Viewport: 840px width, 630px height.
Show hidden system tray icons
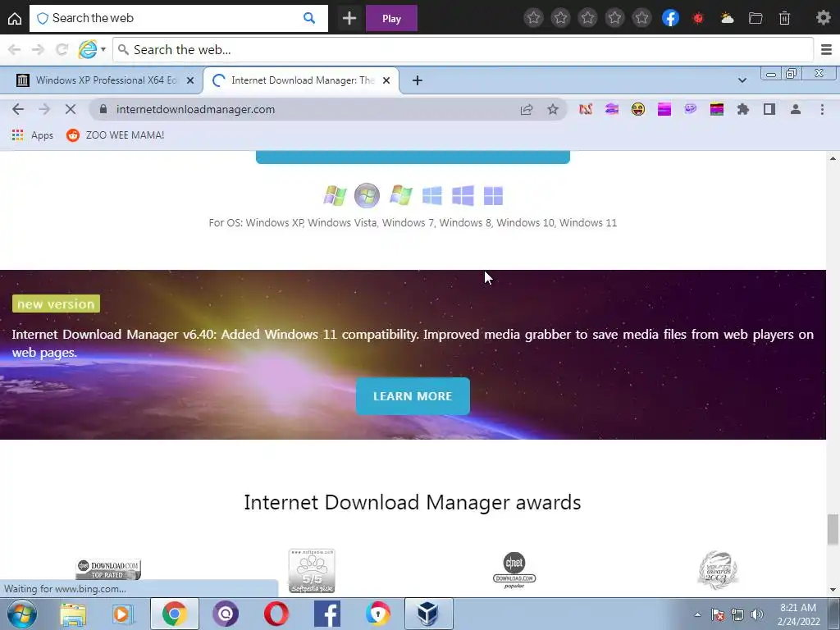697,614
